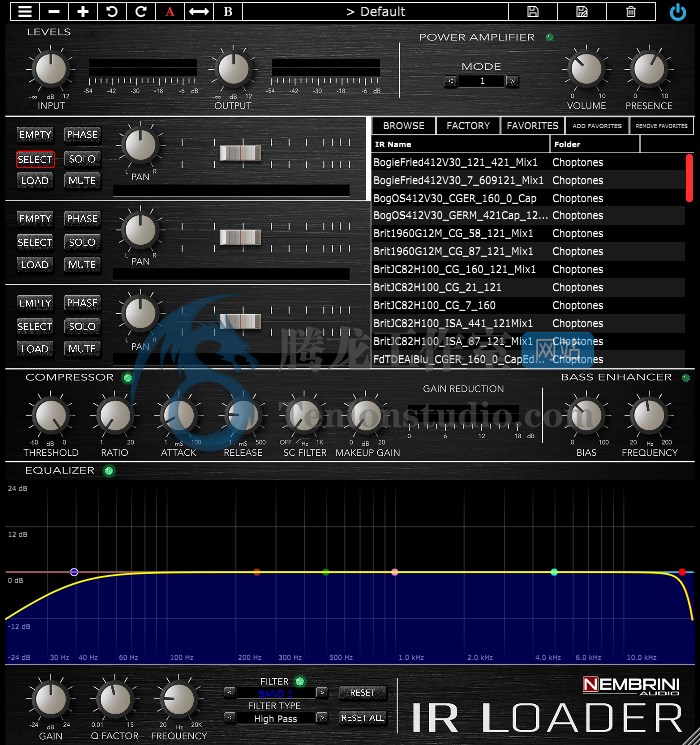Mute the second IR slot
Viewport: 700px width, 745px height.
82,265
